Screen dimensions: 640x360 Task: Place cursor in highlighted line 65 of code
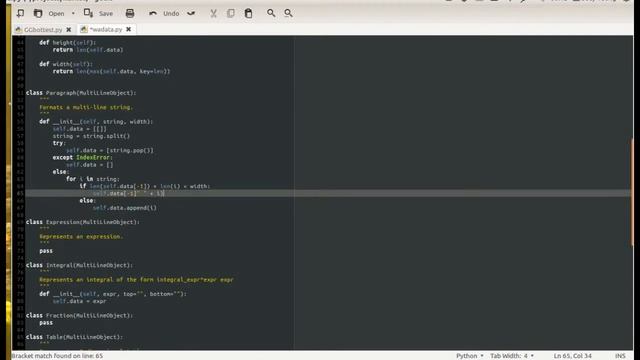pos(328,193)
